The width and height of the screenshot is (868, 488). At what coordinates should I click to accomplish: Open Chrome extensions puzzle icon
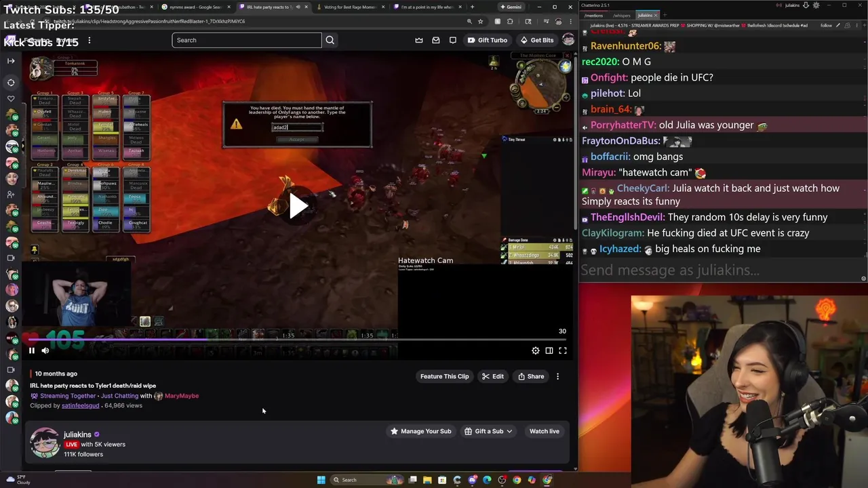click(x=510, y=21)
